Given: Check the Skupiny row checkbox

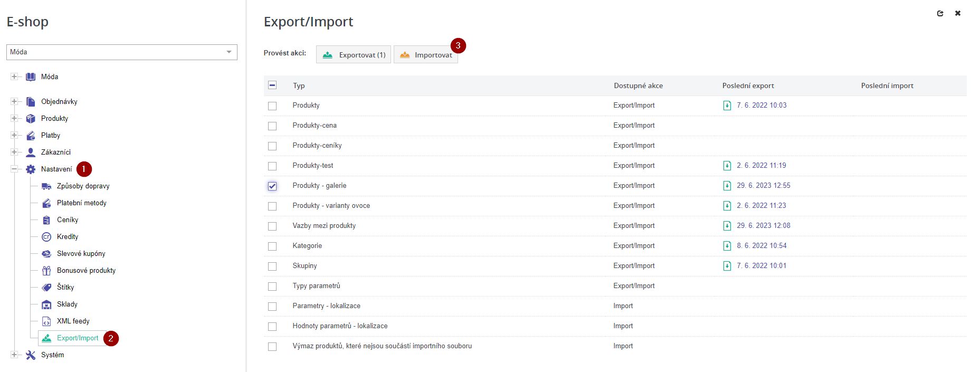Looking at the screenshot, I should point(272,266).
